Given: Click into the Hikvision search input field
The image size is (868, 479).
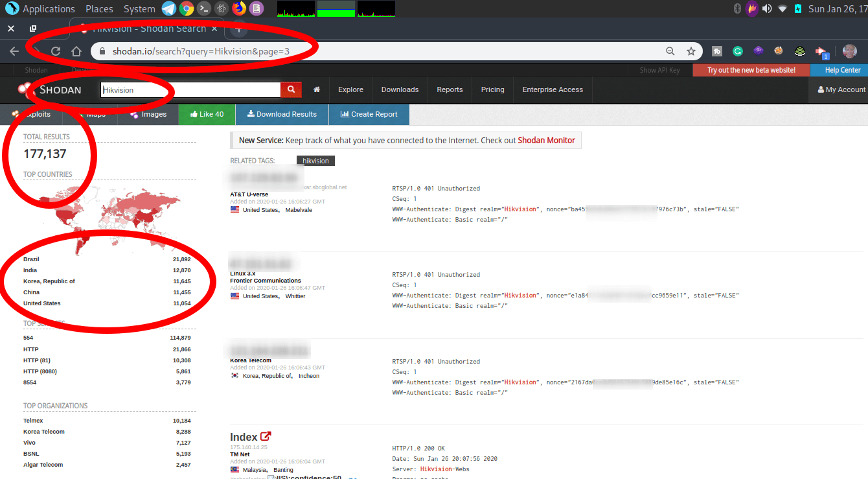Looking at the screenshot, I should (190, 90).
